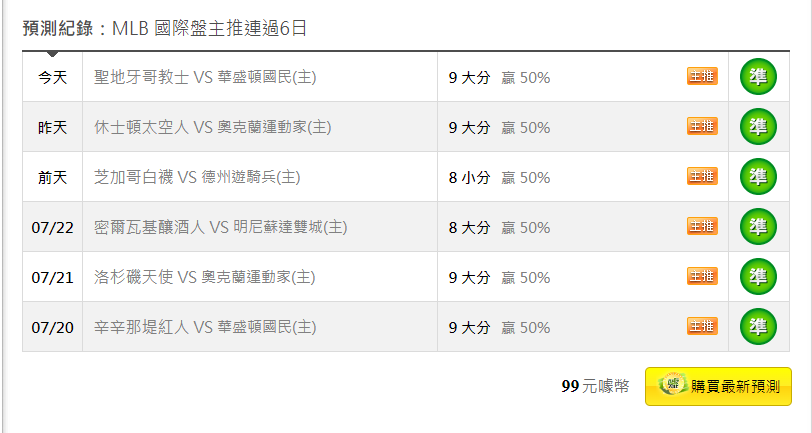Click green 準 icon in today's row
The image size is (812, 433).
tap(758, 77)
